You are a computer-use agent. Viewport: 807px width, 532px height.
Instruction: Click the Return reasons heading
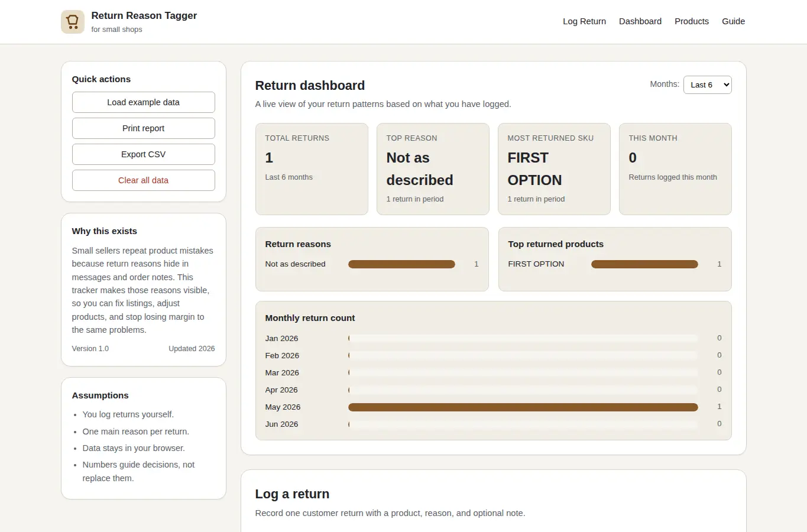pyautogui.click(x=298, y=244)
